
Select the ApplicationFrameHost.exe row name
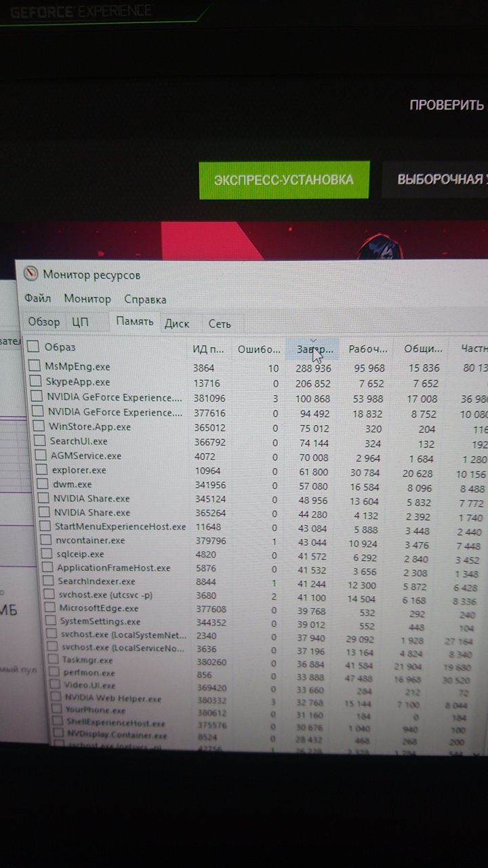pyautogui.click(x=114, y=568)
